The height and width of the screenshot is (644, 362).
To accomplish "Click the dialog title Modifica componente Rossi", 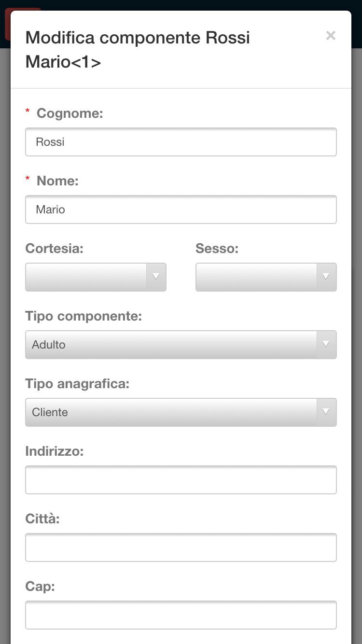I will click(138, 38).
